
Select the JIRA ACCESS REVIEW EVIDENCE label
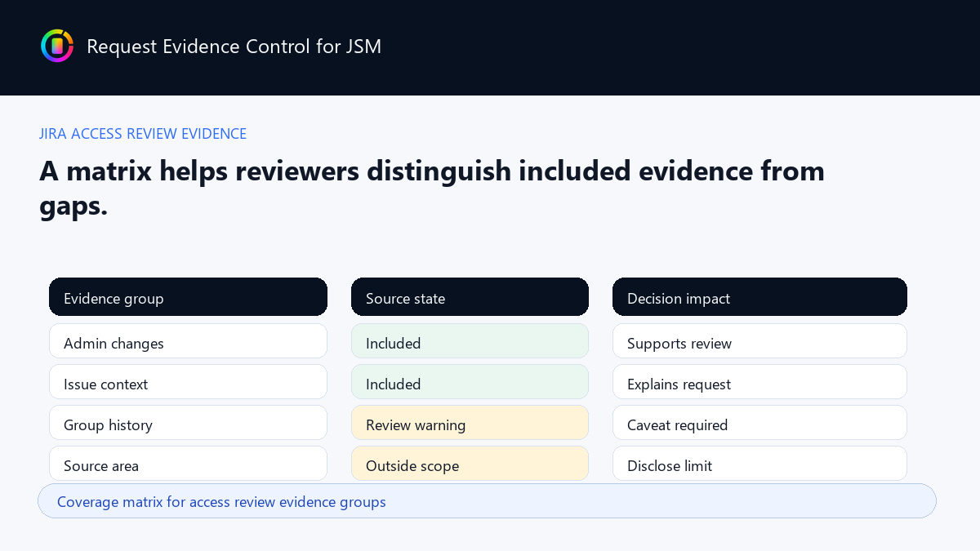click(143, 134)
